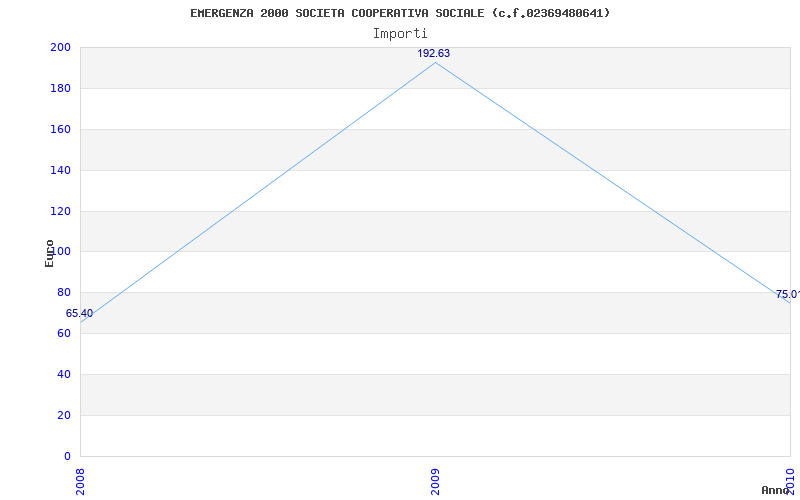This screenshot has height=500, width=800.
Task: Click the 20 y-axis tick label
Action: [64, 415]
